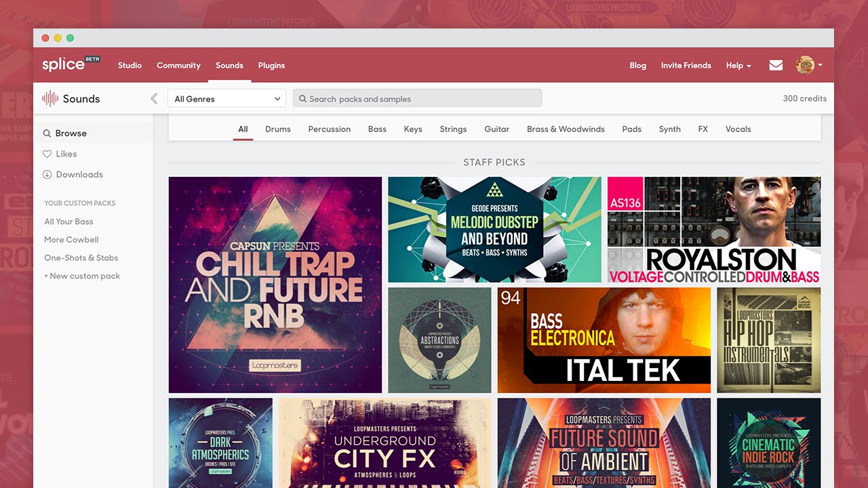Filter by Vocals
The image size is (868, 488).
pyautogui.click(x=738, y=129)
